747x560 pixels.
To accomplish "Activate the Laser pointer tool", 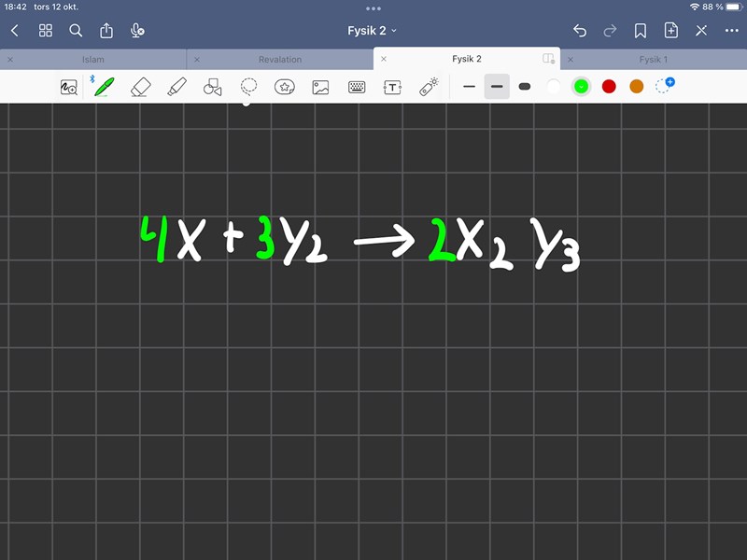I will tap(429, 87).
